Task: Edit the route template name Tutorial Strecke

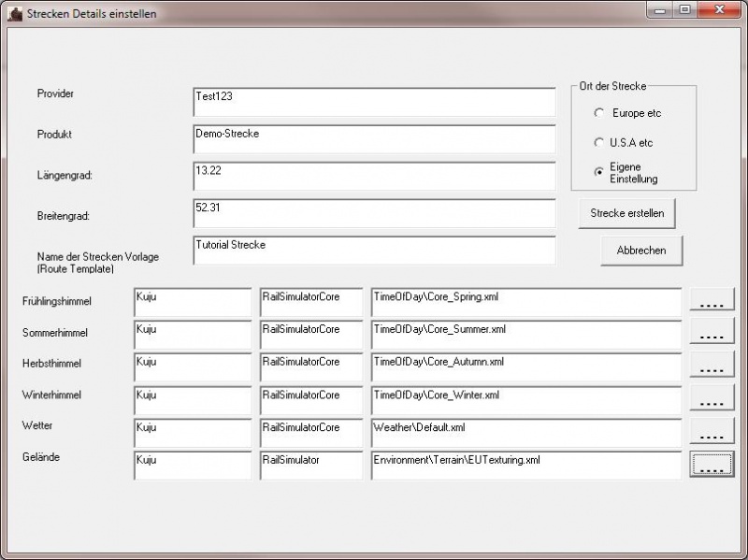Action: [x=374, y=251]
